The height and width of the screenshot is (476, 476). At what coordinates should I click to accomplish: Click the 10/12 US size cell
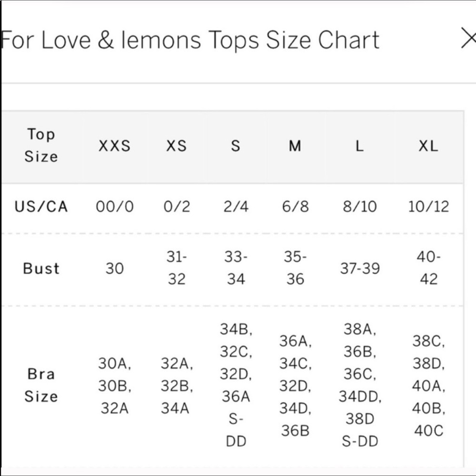428,207
